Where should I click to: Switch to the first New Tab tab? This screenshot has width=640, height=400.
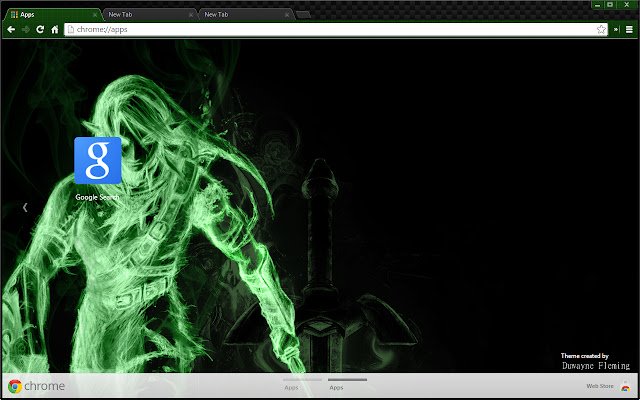pyautogui.click(x=149, y=15)
